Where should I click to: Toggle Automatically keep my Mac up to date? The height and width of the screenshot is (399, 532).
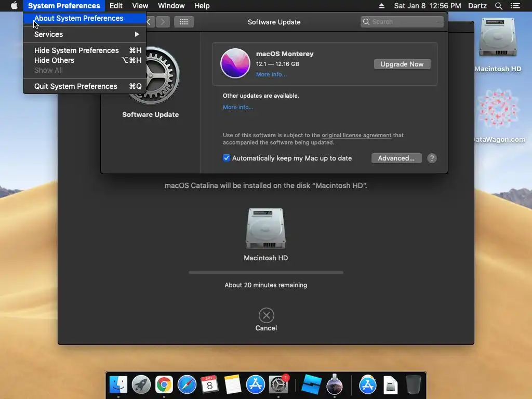pyautogui.click(x=227, y=158)
